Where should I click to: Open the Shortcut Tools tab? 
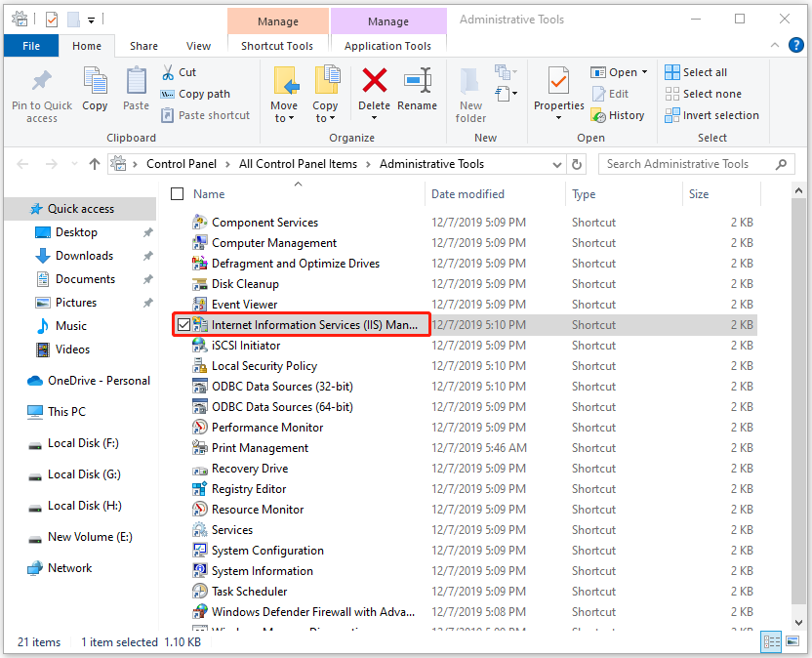(277, 46)
